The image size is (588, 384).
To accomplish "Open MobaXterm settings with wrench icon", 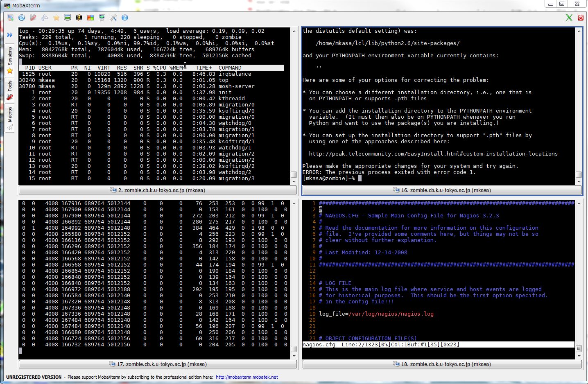I will pyautogui.click(x=113, y=18).
